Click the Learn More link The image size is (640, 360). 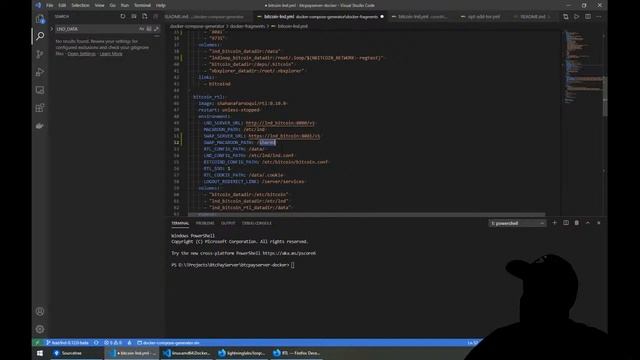click(111, 54)
